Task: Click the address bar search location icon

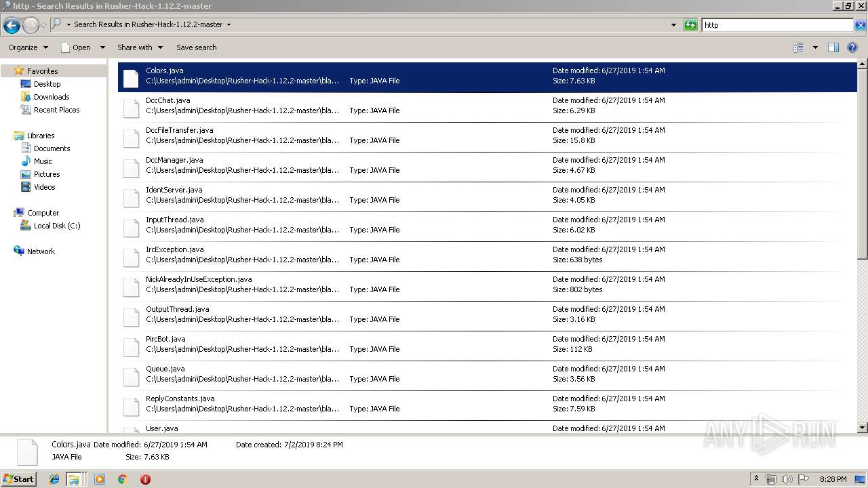Action: click(x=57, y=24)
